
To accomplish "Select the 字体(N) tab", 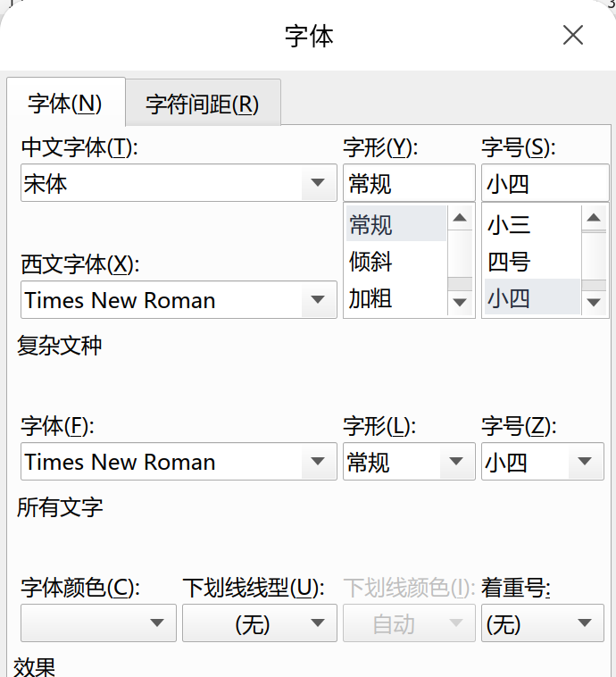I will [x=65, y=104].
